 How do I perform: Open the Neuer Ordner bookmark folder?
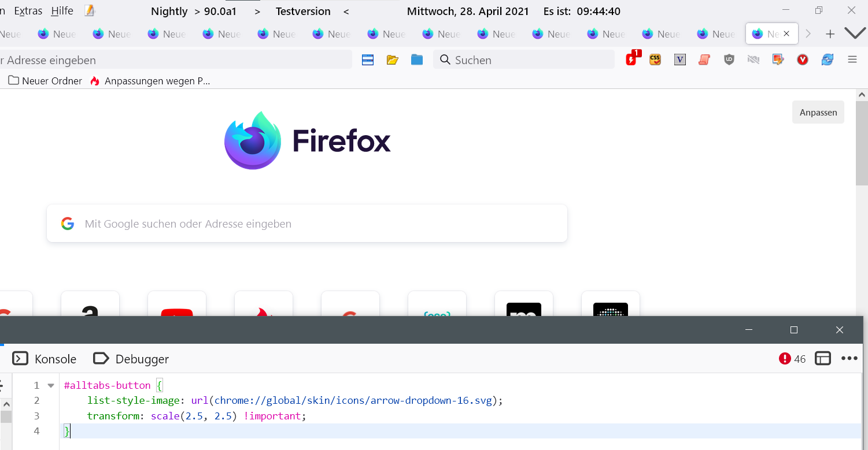[x=45, y=81]
